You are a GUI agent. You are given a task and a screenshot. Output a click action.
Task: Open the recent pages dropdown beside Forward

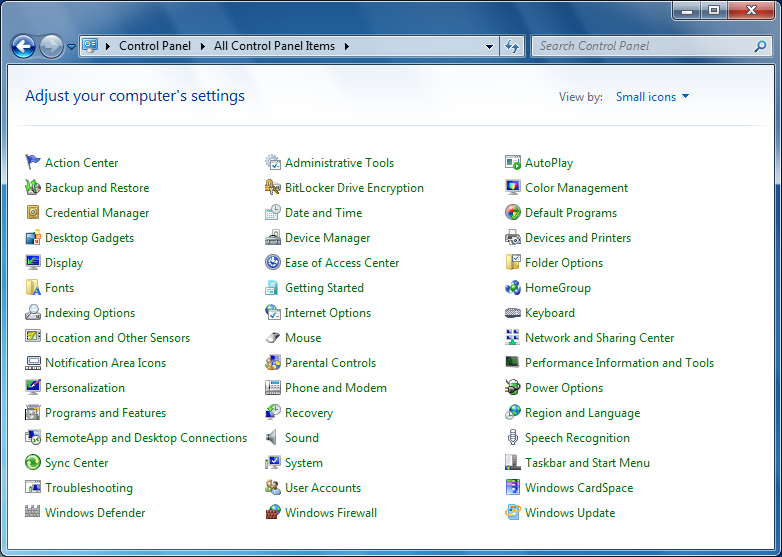pos(72,47)
